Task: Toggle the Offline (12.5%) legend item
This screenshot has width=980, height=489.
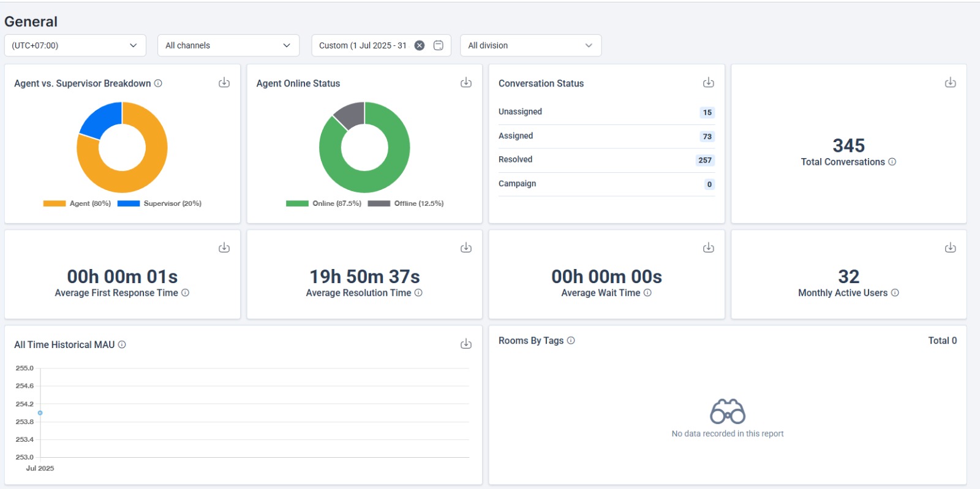Action: point(405,203)
